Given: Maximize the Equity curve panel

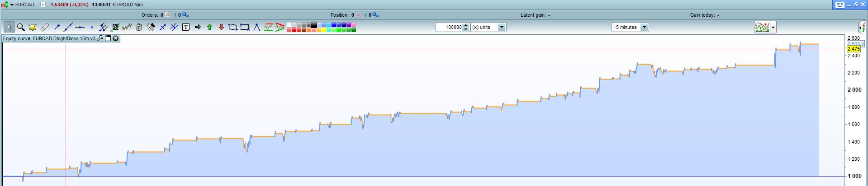Looking at the screenshot, I should pos(108,39).
